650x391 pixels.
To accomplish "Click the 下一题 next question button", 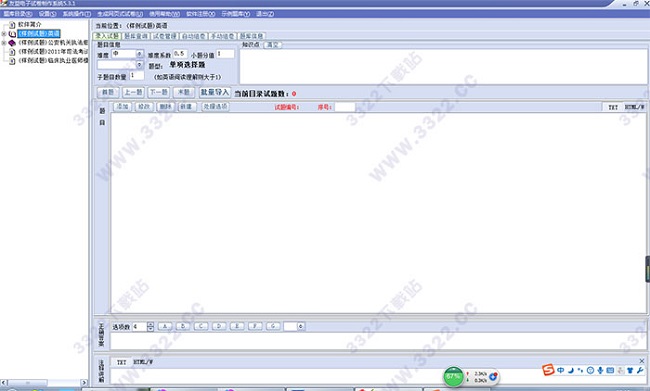I will coord(159,92).
